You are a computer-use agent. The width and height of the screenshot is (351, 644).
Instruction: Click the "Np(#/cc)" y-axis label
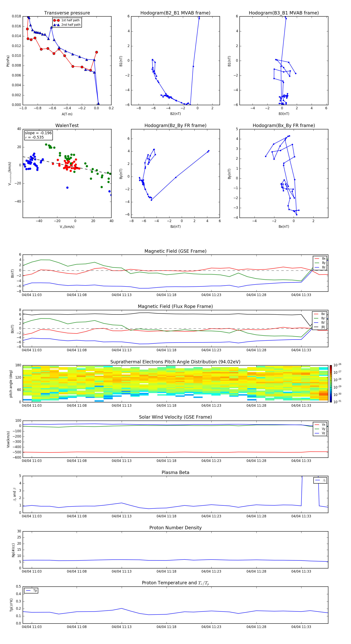[13, 550]
